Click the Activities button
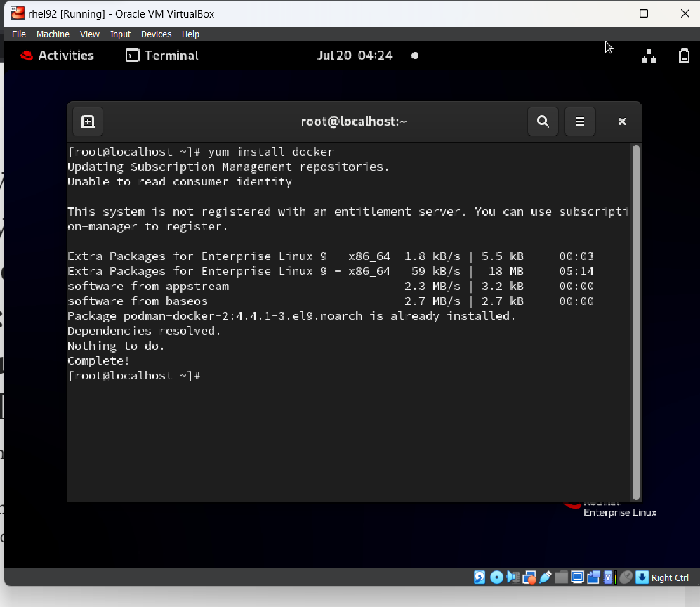Image resolution: width=700 pixels, height=607 pixels. pos(65,56)
